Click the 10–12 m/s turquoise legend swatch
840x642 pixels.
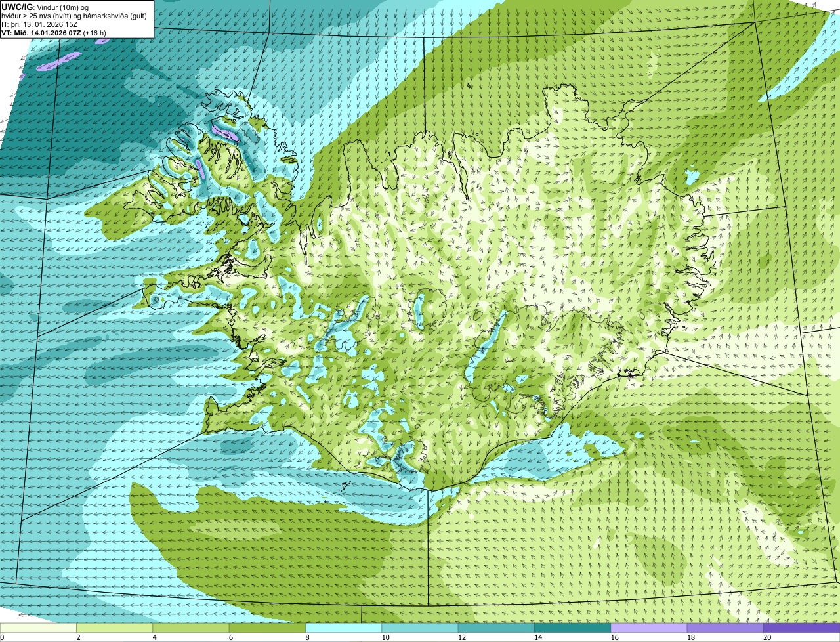420,628
